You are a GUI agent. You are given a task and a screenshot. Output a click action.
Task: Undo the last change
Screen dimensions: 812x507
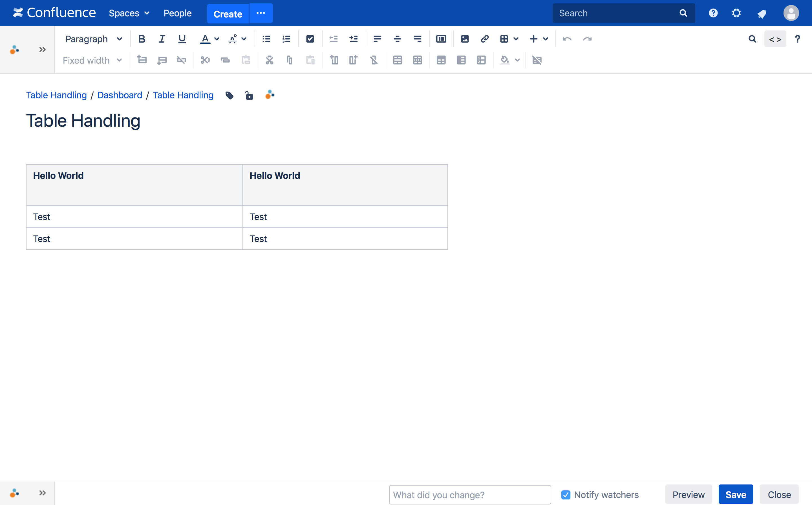pyautogui.click(x=567, y=39)
